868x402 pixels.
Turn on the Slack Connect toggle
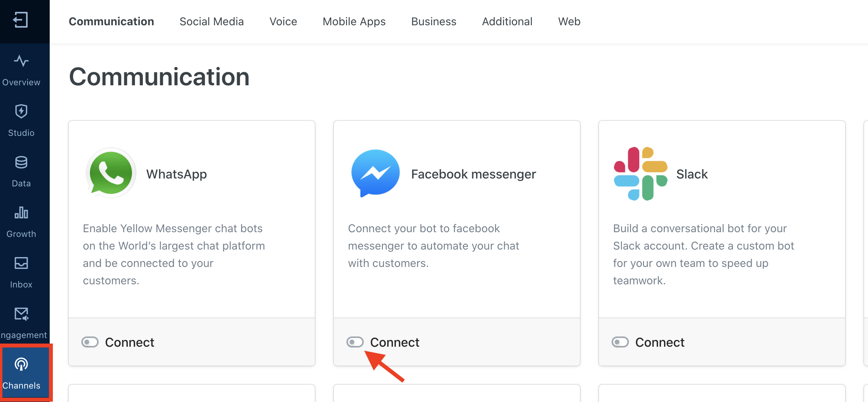(620, 342)
